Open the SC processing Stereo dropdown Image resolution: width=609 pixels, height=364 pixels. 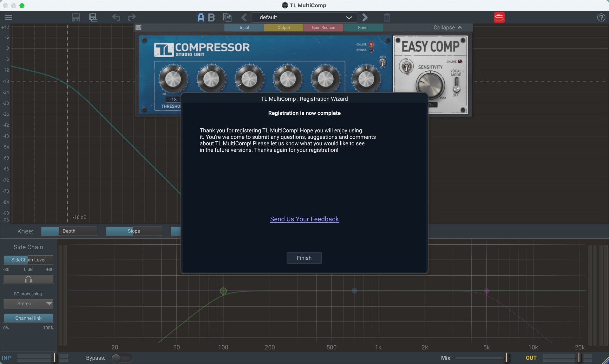[x=28, y=303]
